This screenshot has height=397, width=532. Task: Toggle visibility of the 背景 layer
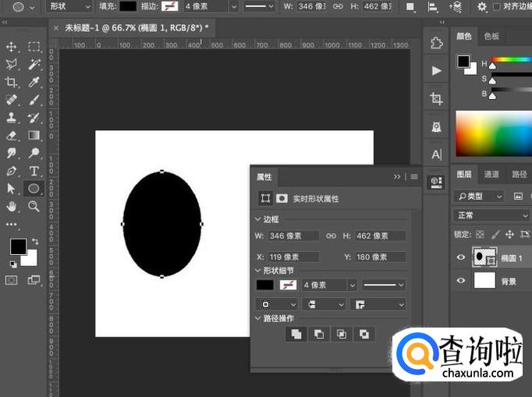[461, 281]
